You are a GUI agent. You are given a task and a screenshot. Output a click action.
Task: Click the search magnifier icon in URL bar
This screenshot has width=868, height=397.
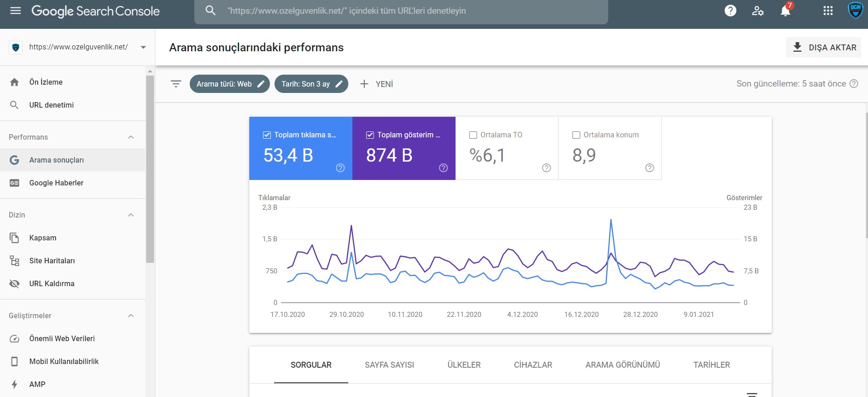210,11
